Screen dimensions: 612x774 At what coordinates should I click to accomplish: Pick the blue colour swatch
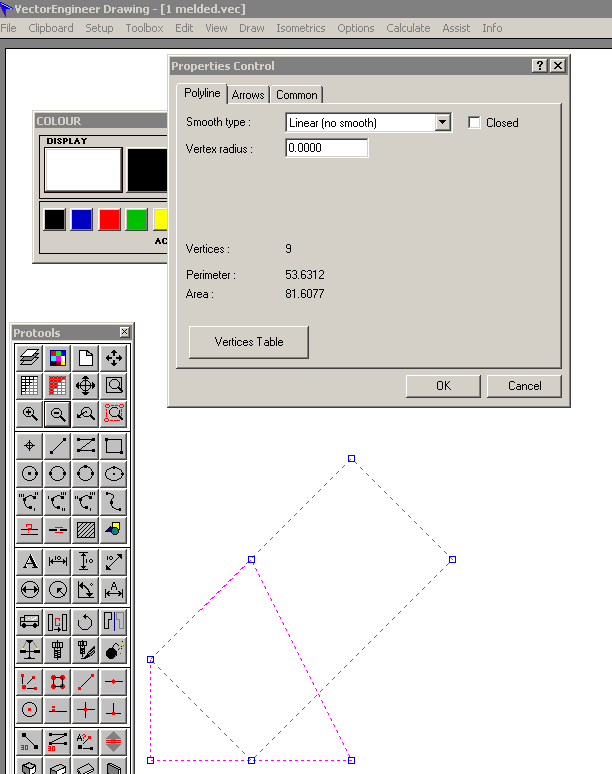tap(81, 220)
